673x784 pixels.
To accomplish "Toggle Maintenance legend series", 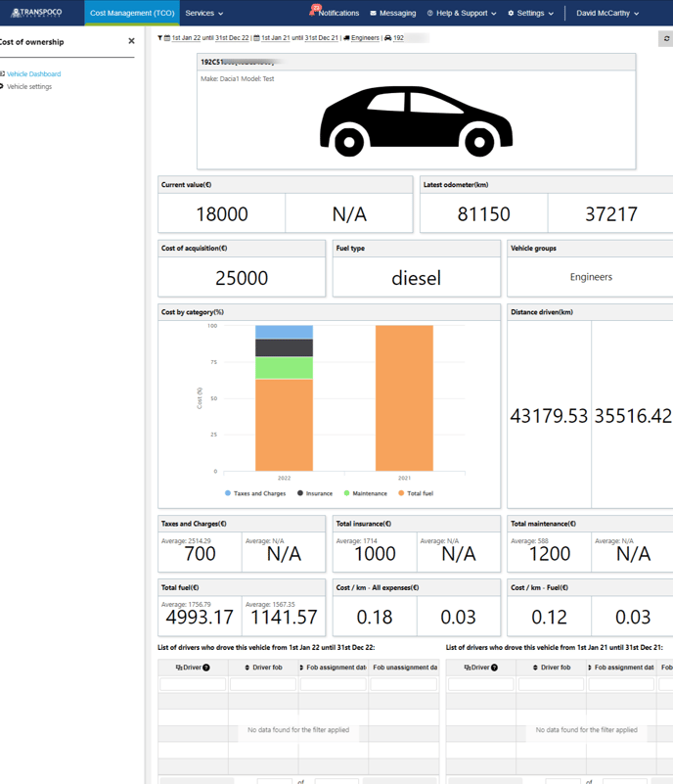I will click(365, 493).
